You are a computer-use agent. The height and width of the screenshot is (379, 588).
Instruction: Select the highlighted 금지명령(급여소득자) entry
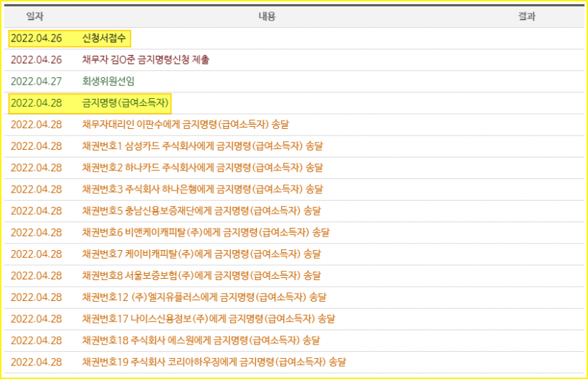125,103
